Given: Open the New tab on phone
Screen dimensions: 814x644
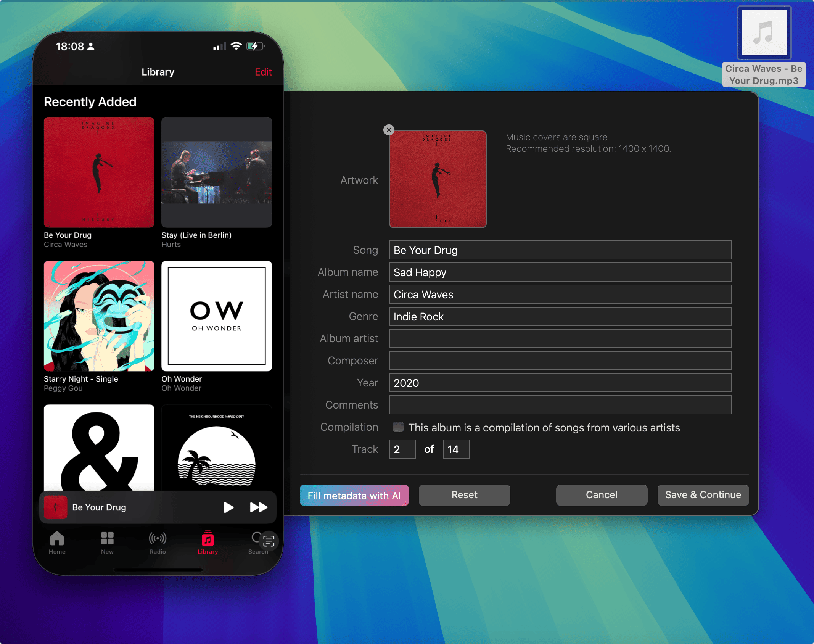Looking at the screenshot, I should 107,543.
